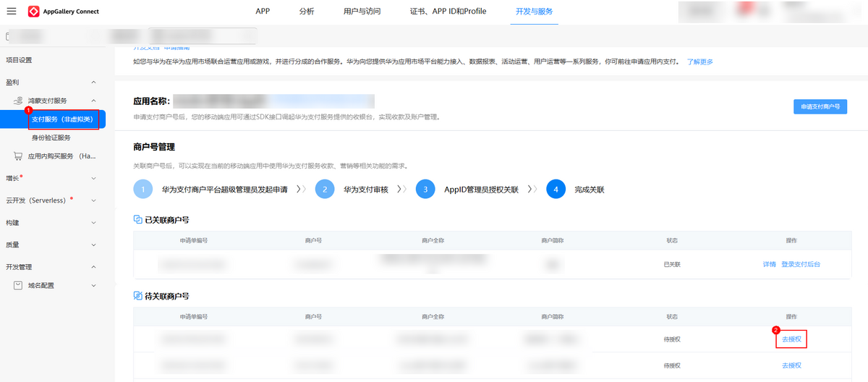
Task: Click 去授权 in the first pending row
Action: pos(791,339)
